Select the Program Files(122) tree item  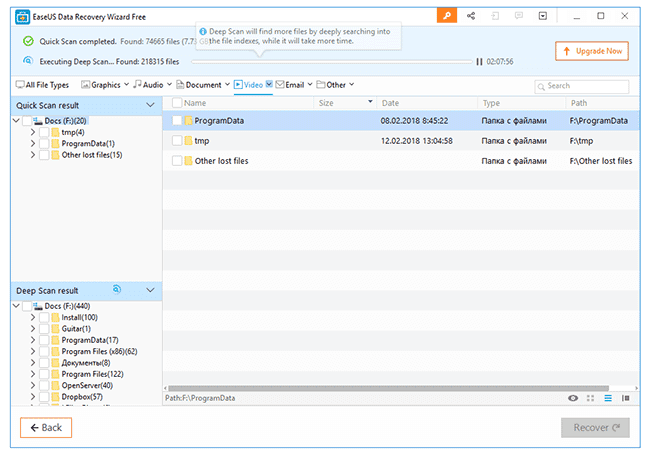coord(92,374)
